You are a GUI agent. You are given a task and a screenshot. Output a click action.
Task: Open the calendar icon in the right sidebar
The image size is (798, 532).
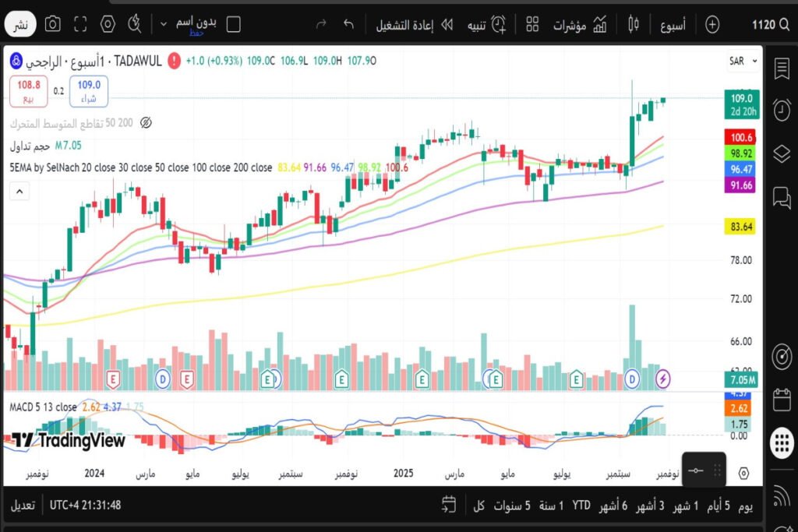point(782,400)
